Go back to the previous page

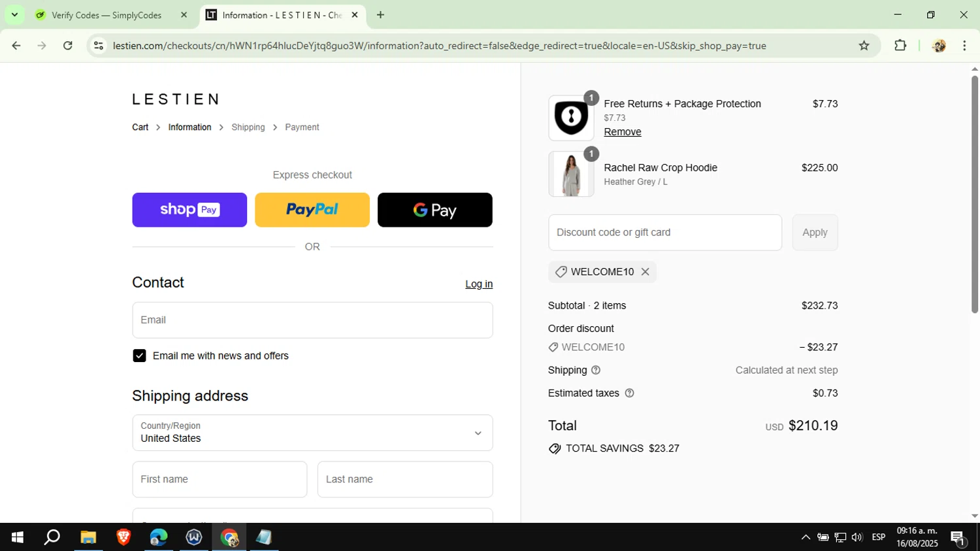16,46
